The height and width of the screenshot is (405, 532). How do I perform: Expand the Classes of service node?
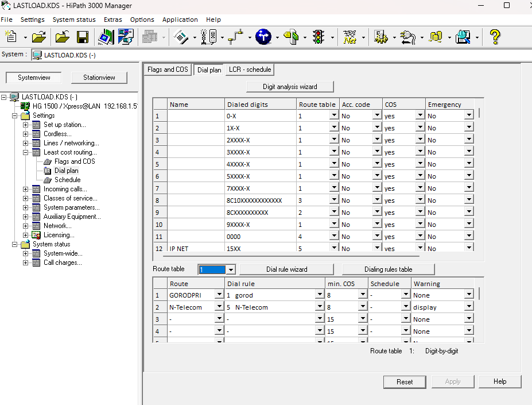pos(26,198)
